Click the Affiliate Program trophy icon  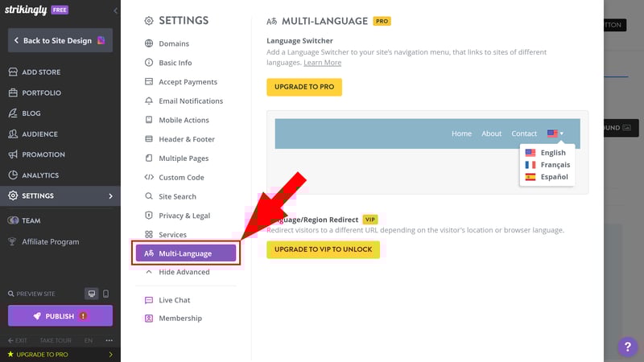[x=13, y=241]
